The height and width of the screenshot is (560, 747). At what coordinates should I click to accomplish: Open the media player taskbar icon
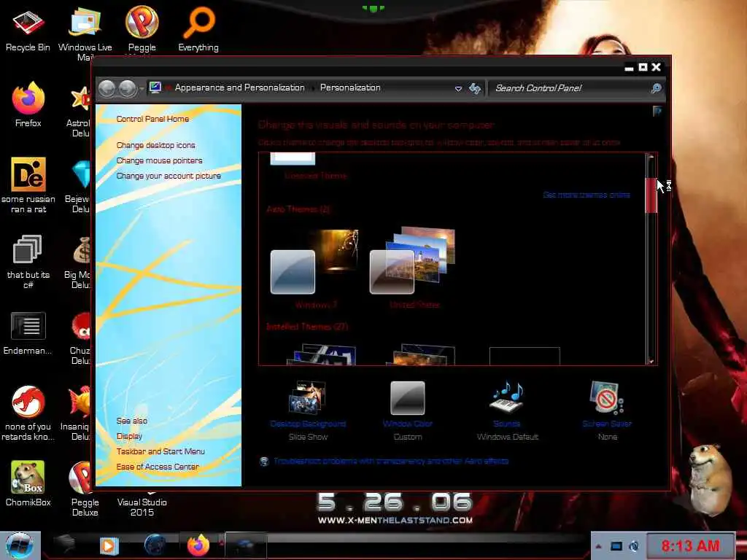click(x=109, y=545)
